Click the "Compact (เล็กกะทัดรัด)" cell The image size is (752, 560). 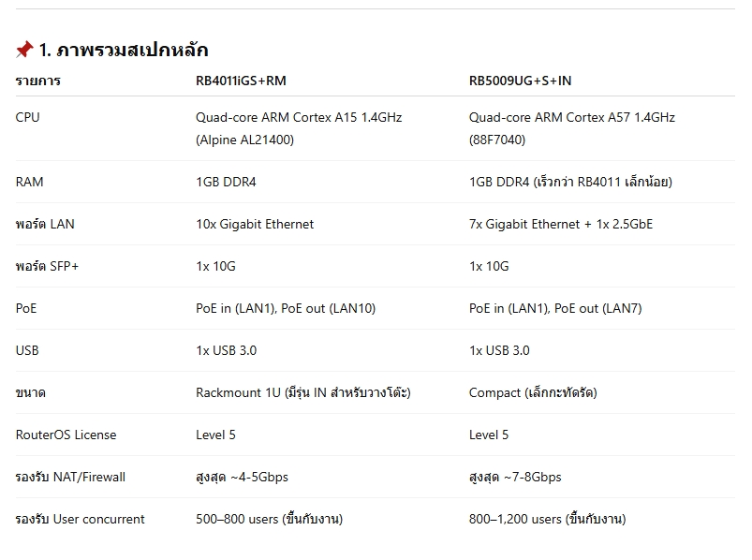533,392
